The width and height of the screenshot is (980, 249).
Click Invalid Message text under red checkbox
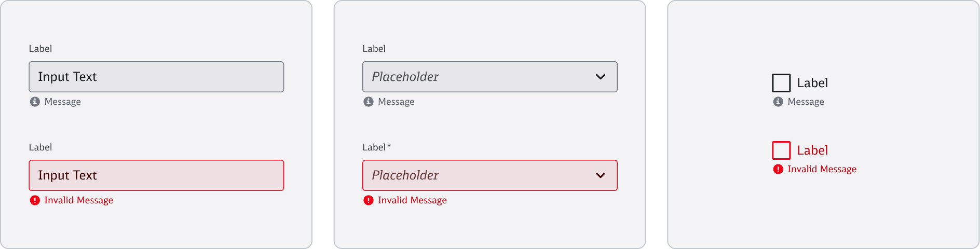[x=822, y=169]
